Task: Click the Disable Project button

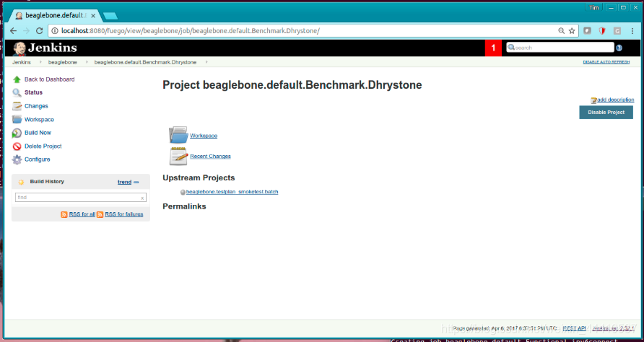Action: [x=606, y=112]
